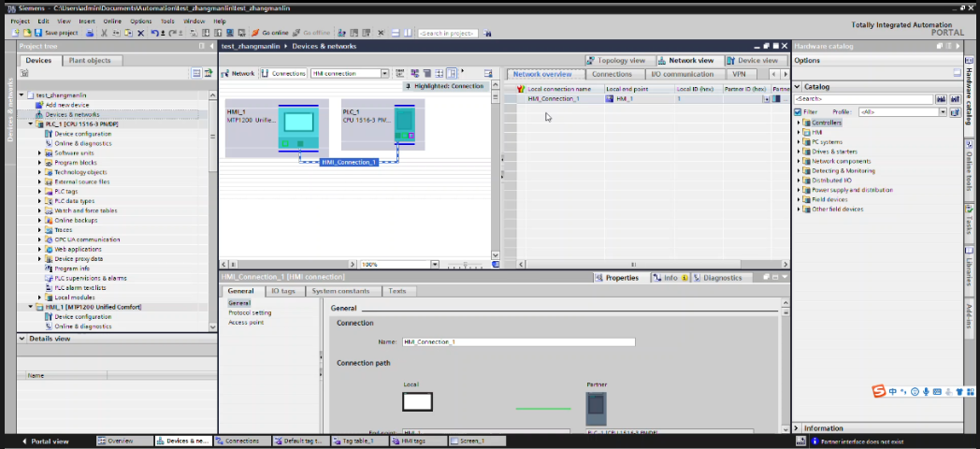Open the HMI connection type dropdown

pyautogui.click(x=384, y=73)
